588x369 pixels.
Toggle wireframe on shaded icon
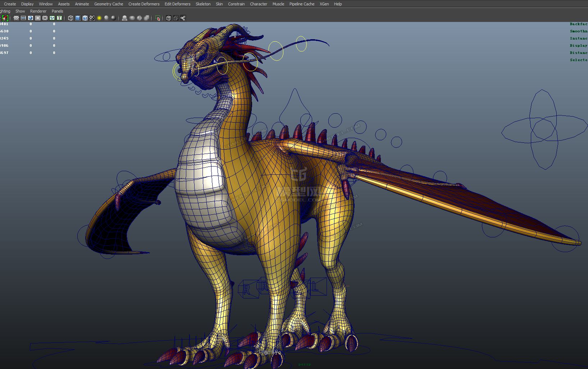tap(85, 18)
